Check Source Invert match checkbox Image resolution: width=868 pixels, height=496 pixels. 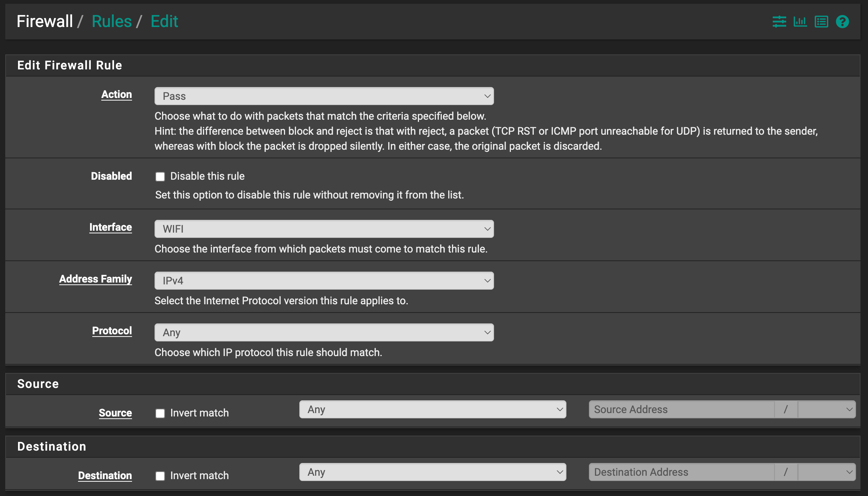coord(160,413)
